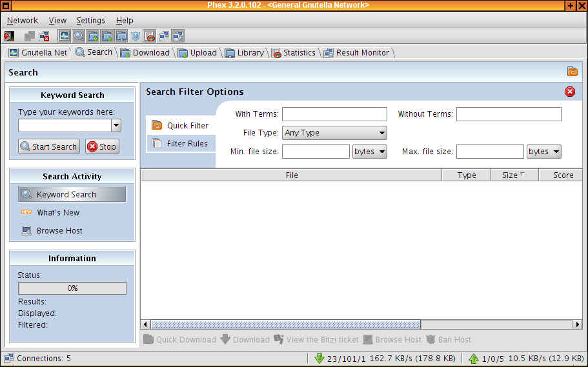This screenshot has height=367, width=588.
Task: Switch to the Download tab
Action: (145, 53)
